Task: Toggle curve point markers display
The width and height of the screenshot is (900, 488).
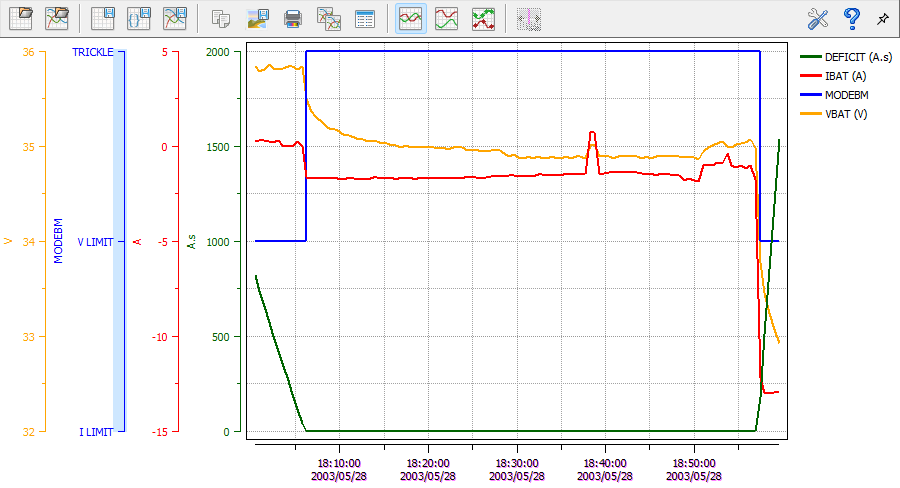Action: click(483, 18)
